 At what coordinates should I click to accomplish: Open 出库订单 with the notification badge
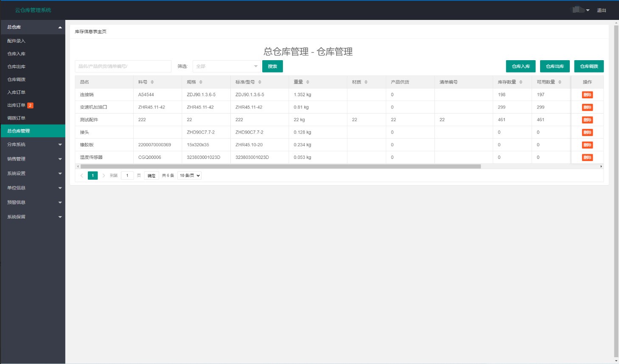point(18,105)
